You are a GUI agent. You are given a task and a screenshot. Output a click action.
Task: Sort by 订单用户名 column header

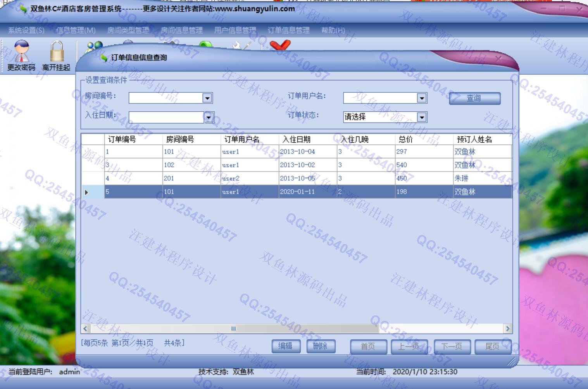(250, 139)
